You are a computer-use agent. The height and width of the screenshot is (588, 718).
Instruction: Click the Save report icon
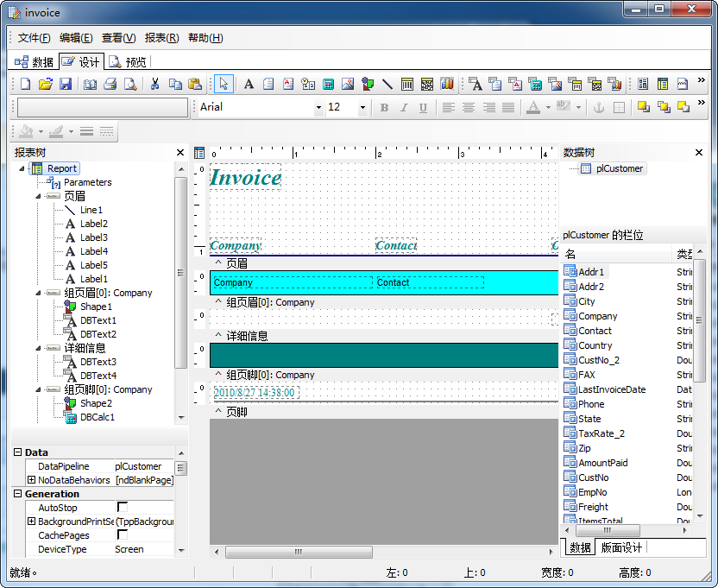click(x=65, y=84)
